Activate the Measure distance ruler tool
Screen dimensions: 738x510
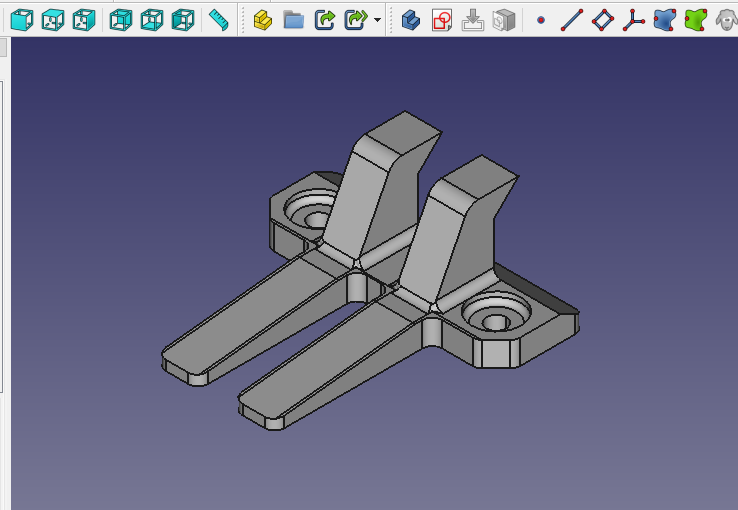219,19
